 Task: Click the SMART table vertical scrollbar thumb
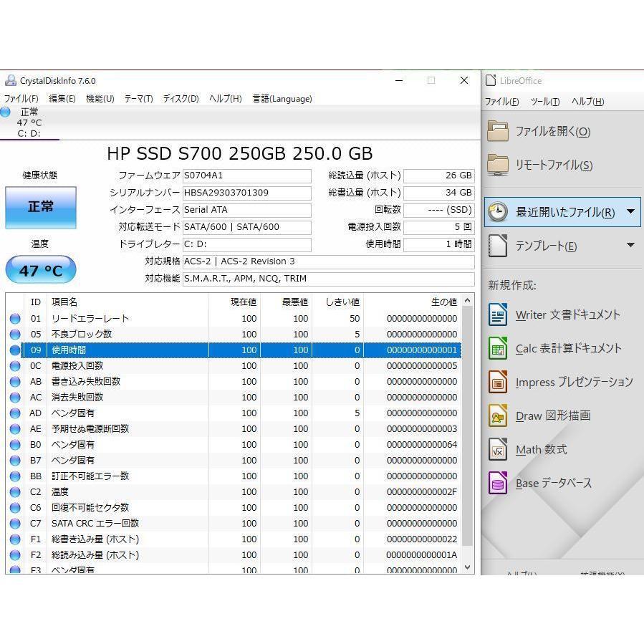467,426
